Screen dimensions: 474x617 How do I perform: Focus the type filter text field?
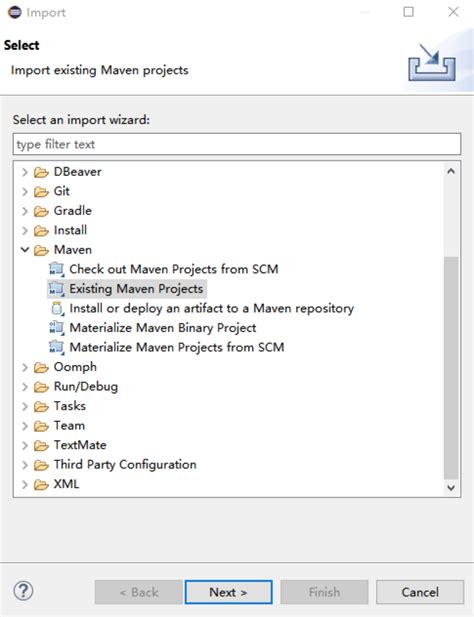(x=237, y=144)
